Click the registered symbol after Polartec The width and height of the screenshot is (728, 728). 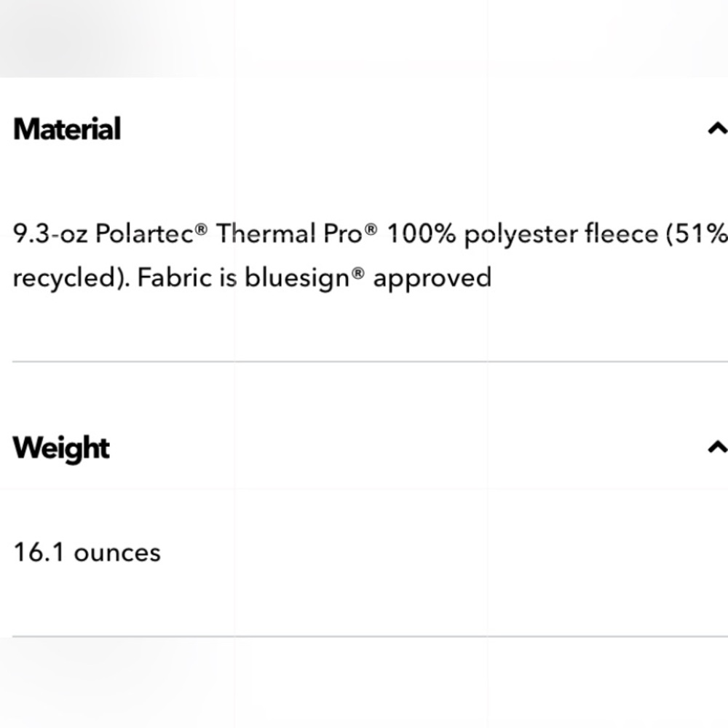(x=201, y=229)
